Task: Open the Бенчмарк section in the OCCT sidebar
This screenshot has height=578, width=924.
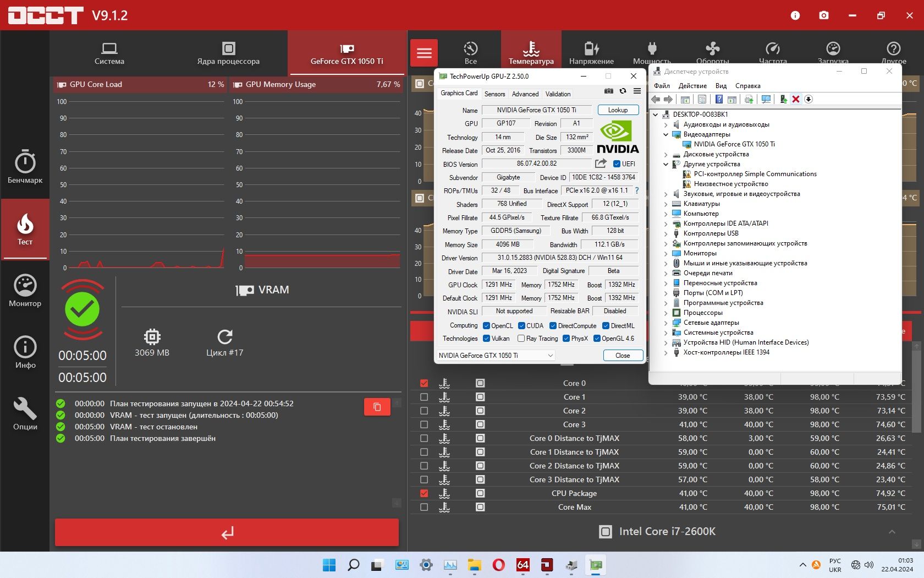Action: coord(25,166)
